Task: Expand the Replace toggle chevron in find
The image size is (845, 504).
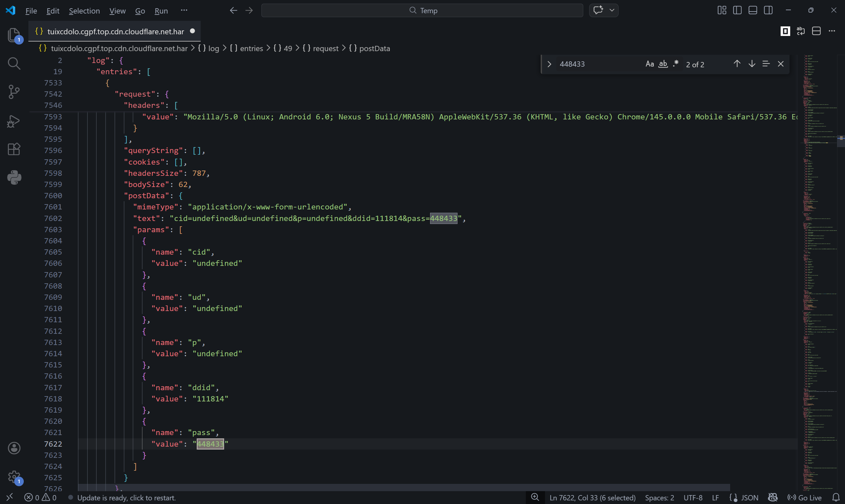Action: click(x=549, y=64)
